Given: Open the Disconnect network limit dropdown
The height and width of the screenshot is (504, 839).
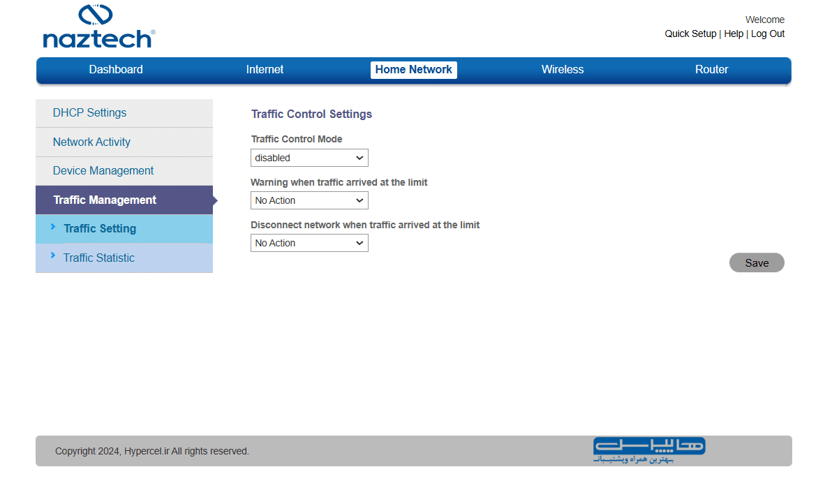Looking at the screenshot, I should [309, 243].
